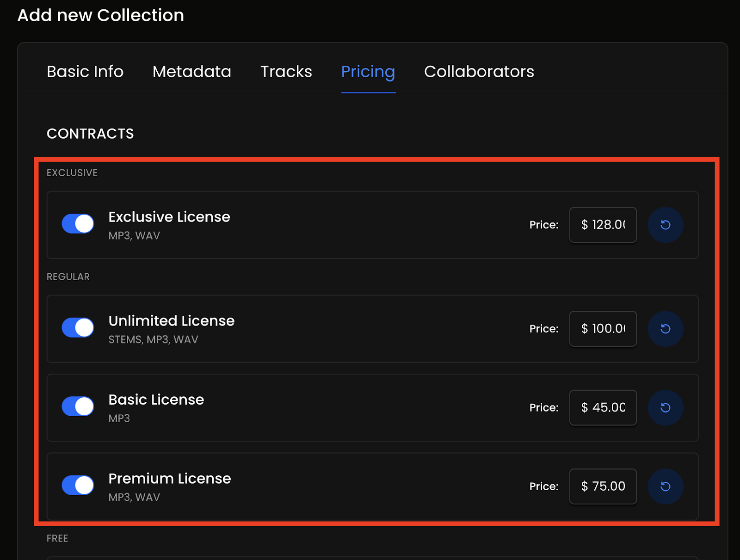Toggle the Basic License off

click(x=78, y=406)
